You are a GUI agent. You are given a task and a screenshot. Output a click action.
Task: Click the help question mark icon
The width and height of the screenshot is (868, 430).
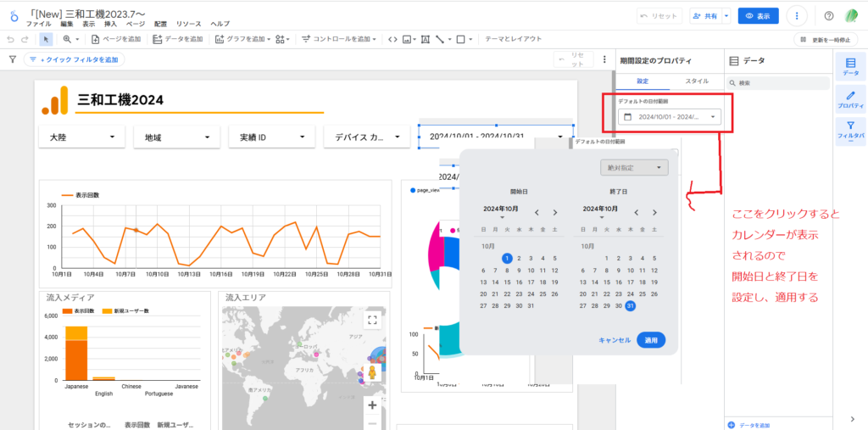click(829, 15)
